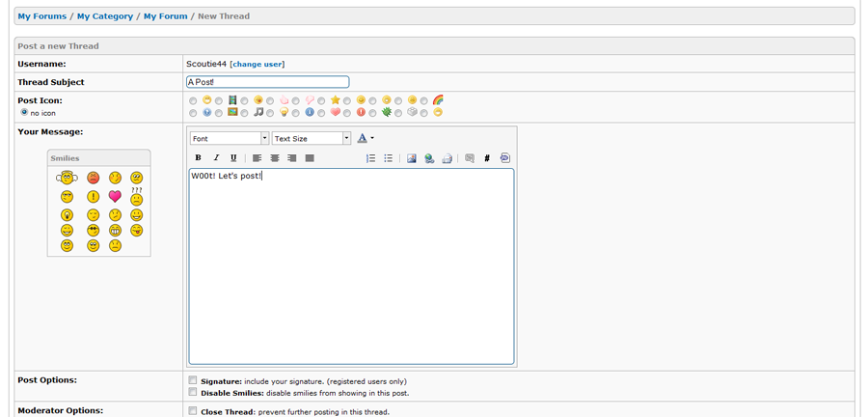
Task: Insert the angel smiley with wings
Action: [x=67, y=178]
